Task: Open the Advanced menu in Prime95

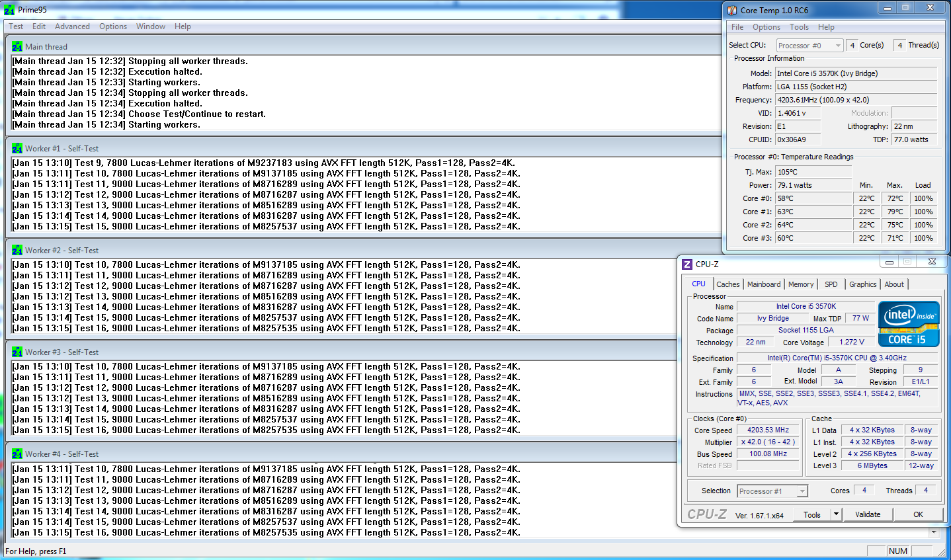Action: [72, 26]
